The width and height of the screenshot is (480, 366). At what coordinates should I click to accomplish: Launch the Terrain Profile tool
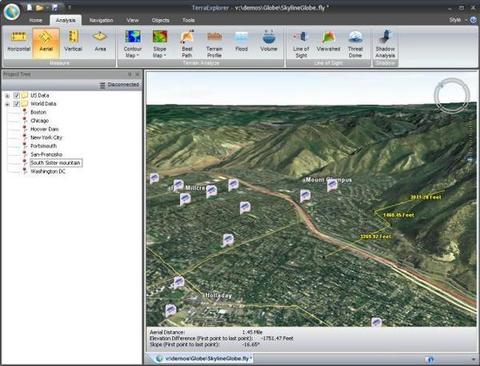[214, 44]
